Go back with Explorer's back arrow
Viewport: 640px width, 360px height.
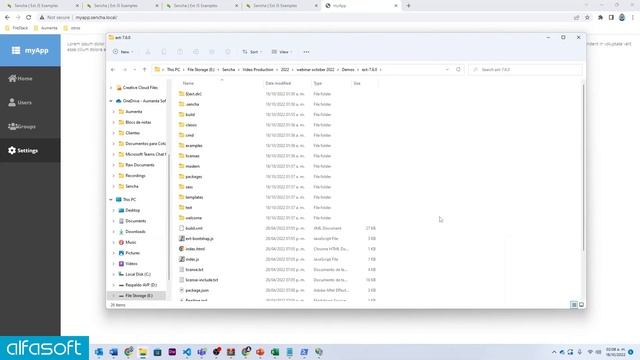tap(113, 70)
